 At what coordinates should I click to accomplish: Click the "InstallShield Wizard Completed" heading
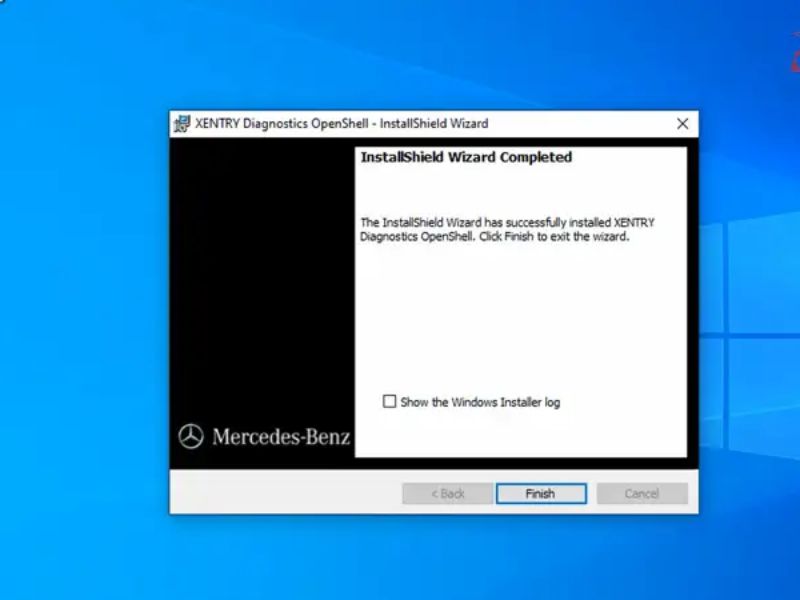click(466, 157)
